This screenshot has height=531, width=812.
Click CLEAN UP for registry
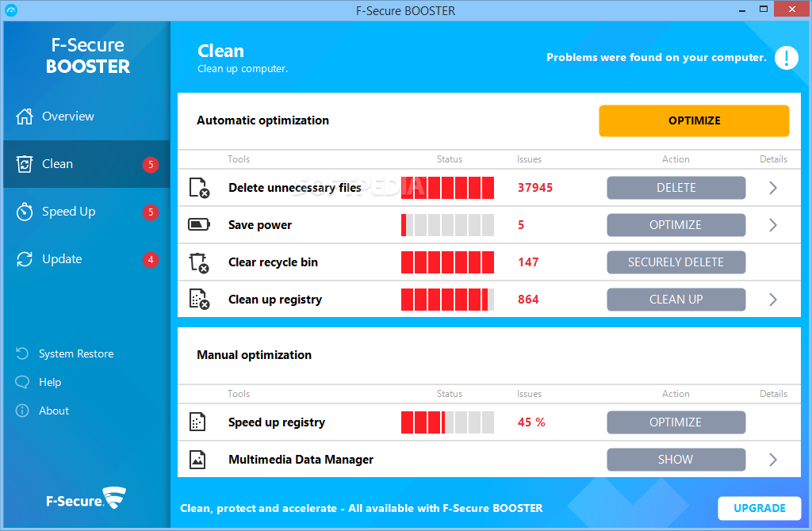click(676, 300)
